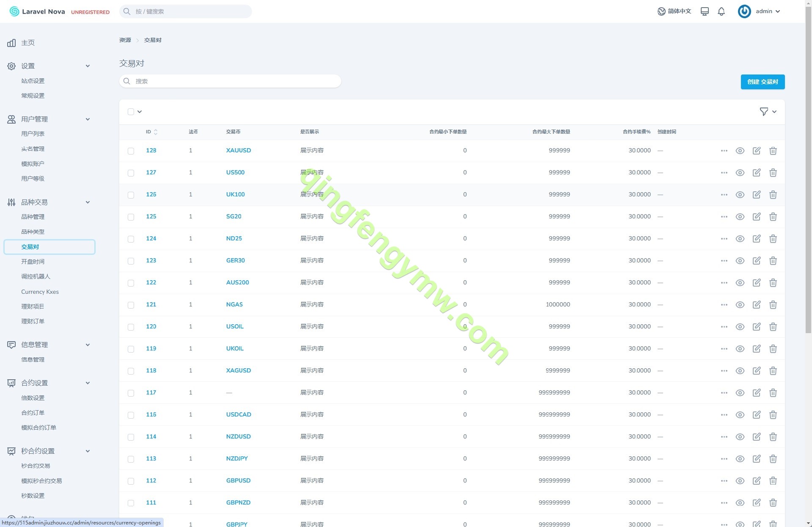Edit the AUS200 row
Screen dimensions: 812x527
757,283
